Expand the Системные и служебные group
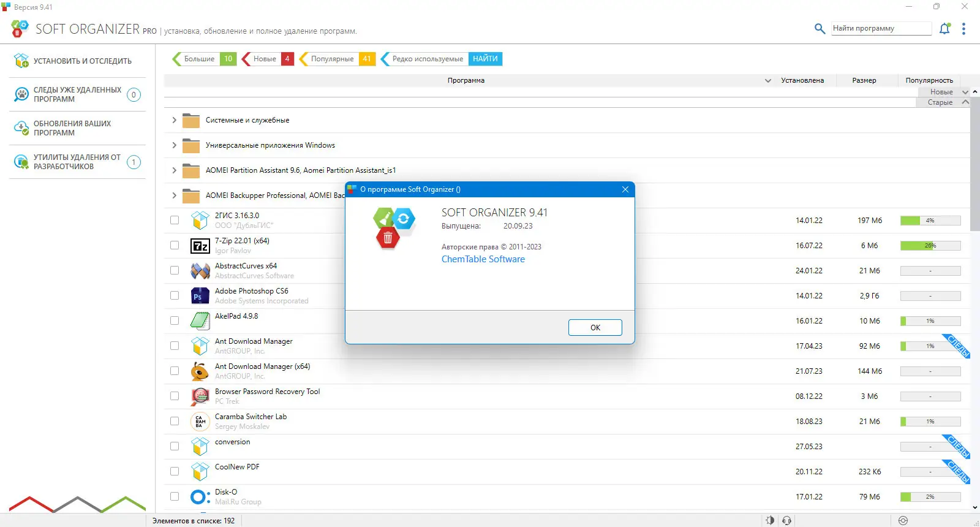 coord(174,120)
